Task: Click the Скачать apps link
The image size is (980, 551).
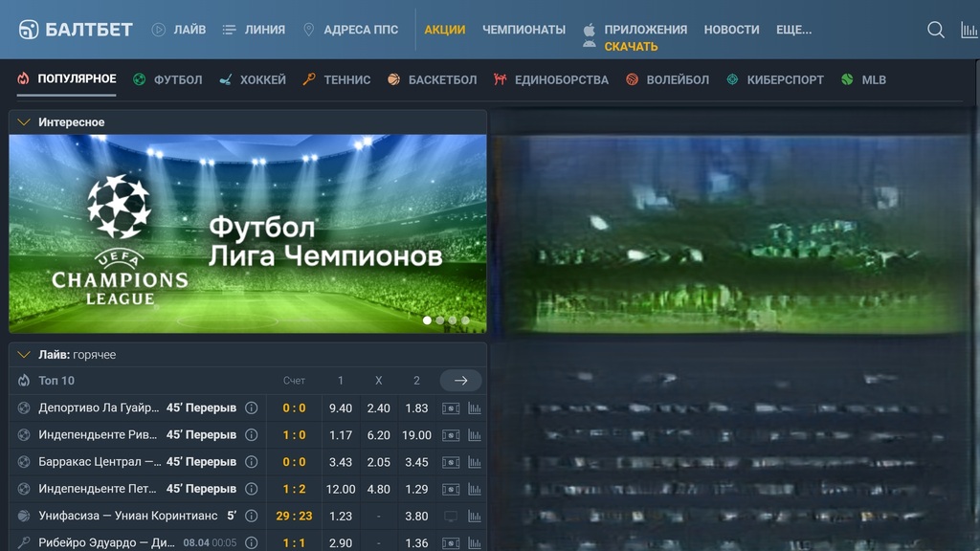Action: pyautogui.click(x=631, y=46)
